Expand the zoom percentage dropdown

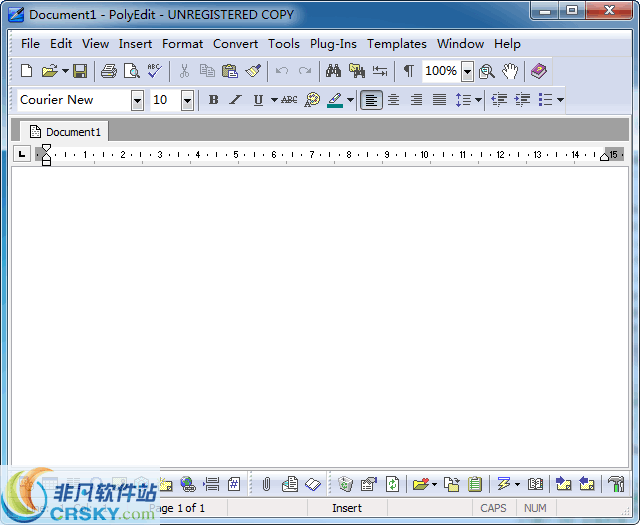pyautogui.click(x=467, y=72)
